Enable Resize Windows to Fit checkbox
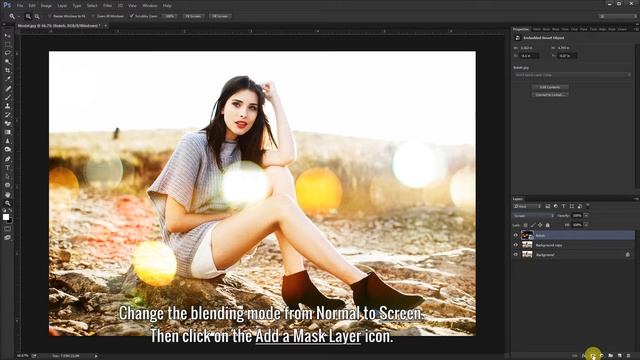 pyautogui.click(x=49, y=16)
